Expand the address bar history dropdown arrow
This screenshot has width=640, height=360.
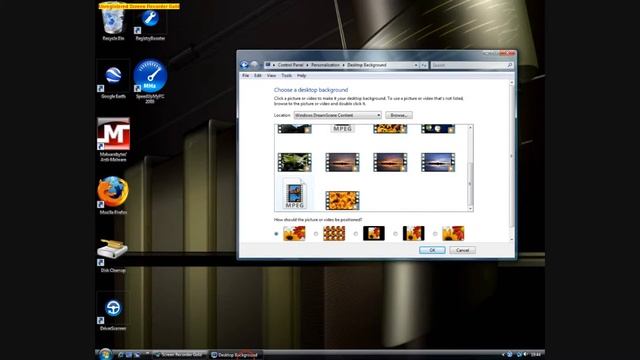416,65
